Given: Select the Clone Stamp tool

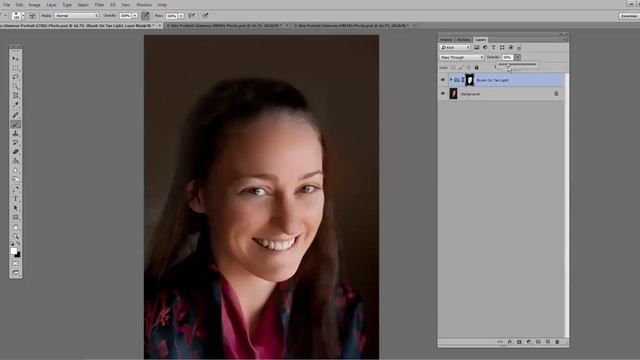Looking at the screenshot, I should (x=16, y=133).
